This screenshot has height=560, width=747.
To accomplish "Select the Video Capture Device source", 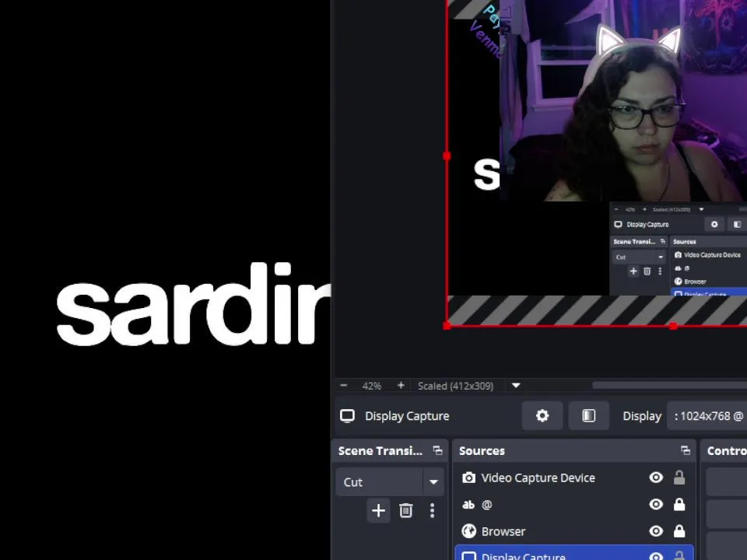I will click(573, 478).
